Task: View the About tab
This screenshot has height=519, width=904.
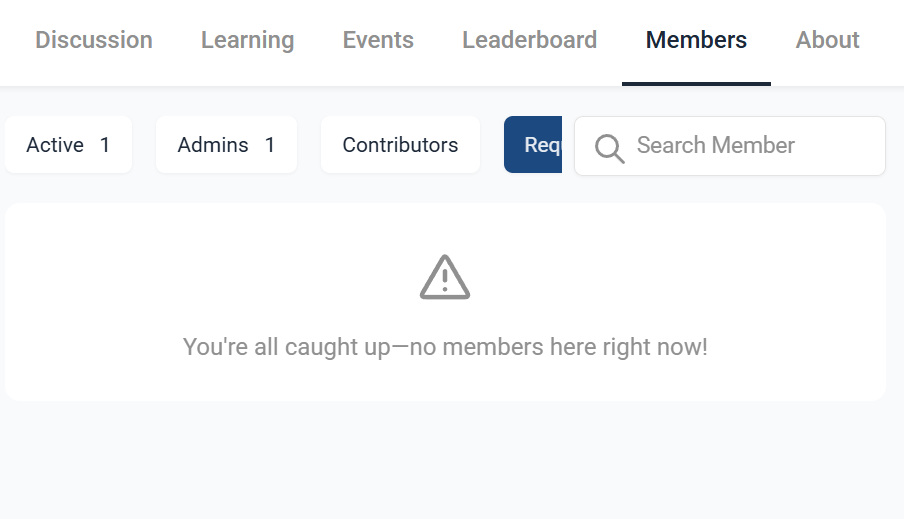Action: 827,40
